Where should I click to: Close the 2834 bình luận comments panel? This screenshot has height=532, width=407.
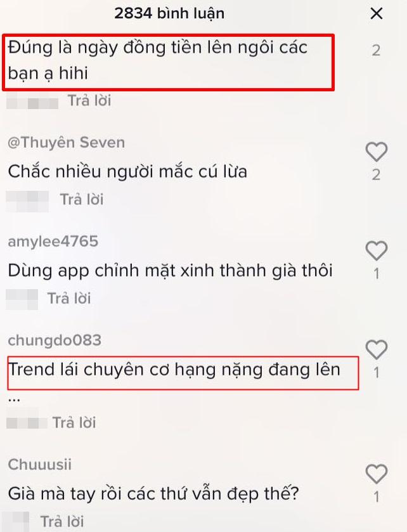pos(377,14)
